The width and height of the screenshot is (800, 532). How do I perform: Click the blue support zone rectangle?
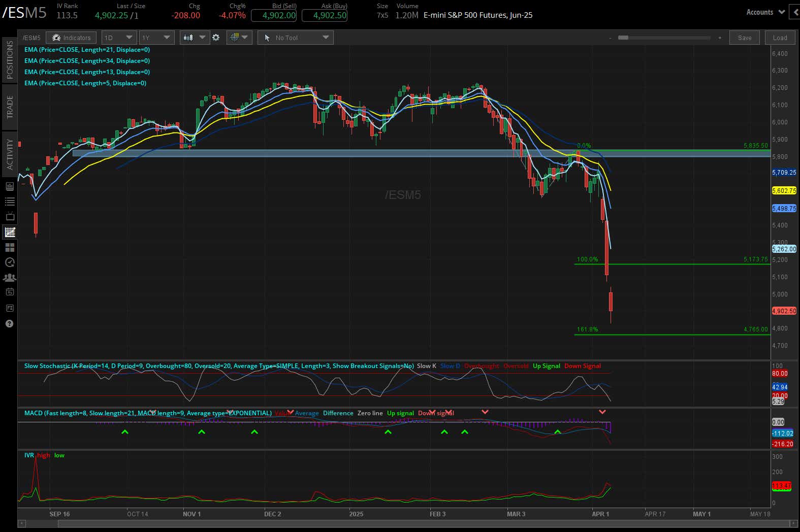[421, 153]
